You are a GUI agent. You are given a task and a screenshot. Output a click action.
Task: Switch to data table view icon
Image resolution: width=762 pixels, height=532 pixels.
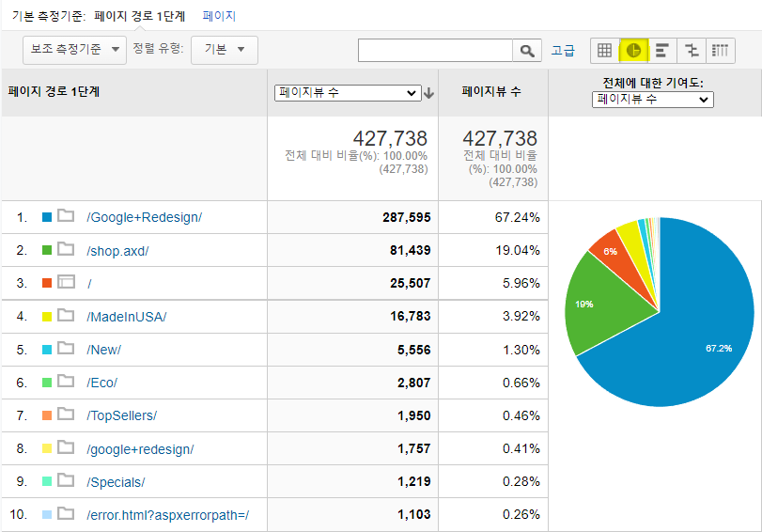[604, 51]
